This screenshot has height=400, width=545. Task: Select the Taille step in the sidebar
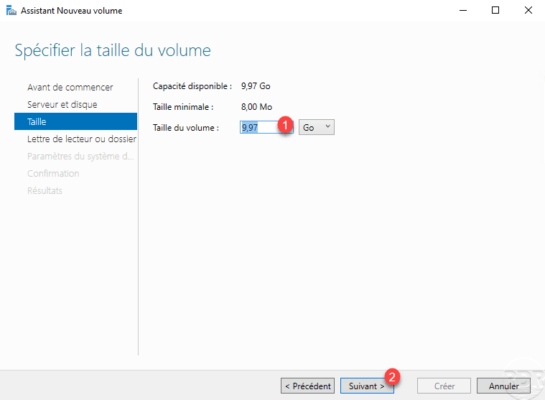click(x=75, y=121)
